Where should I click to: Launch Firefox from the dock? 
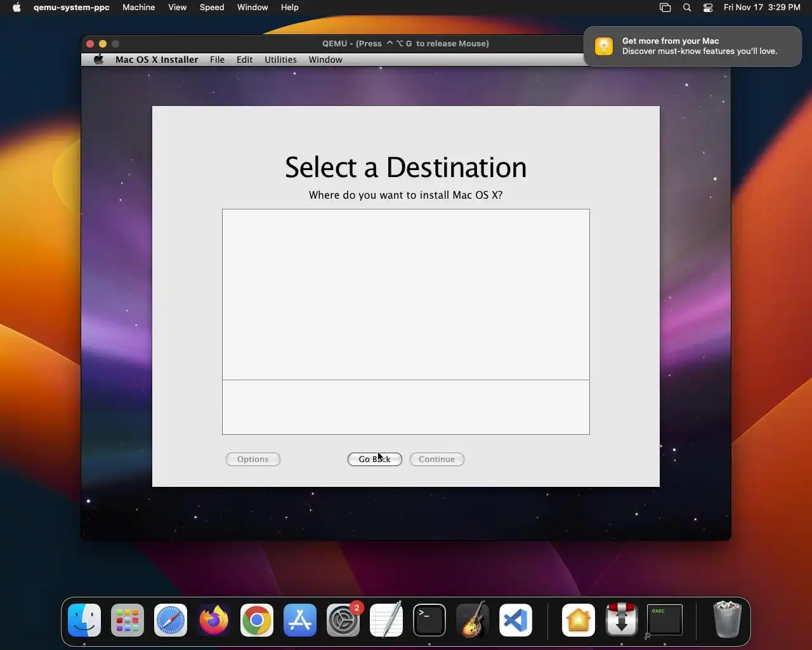pyautogui.click(x=214, y=620)
